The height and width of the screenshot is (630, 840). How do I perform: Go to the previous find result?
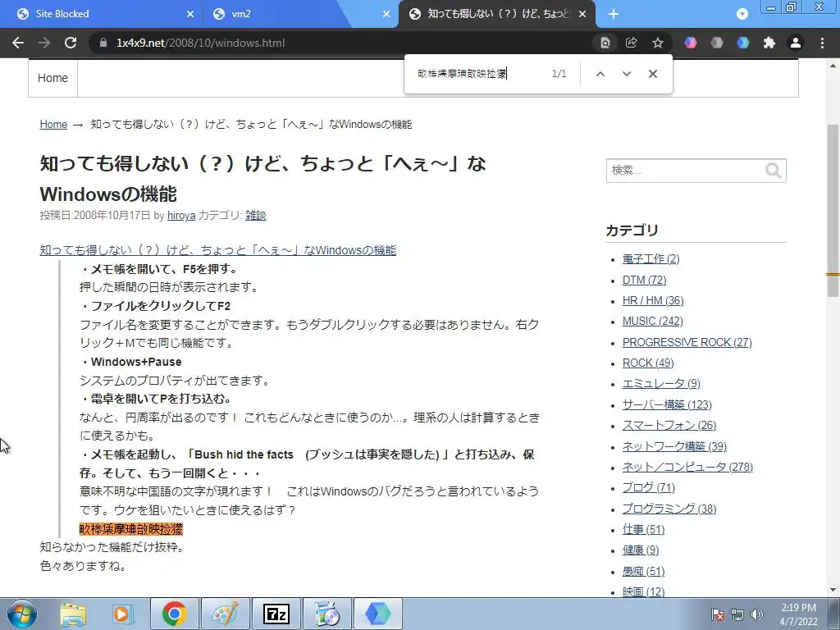point(600,74)
